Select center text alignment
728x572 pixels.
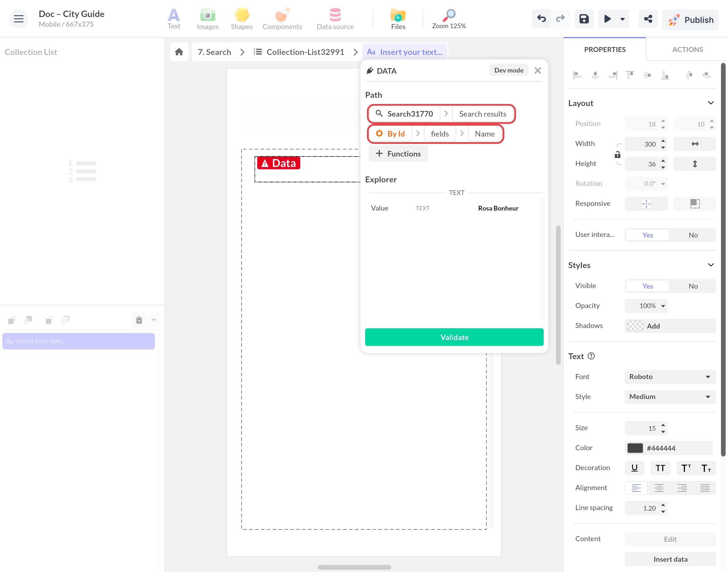(659, 488)
